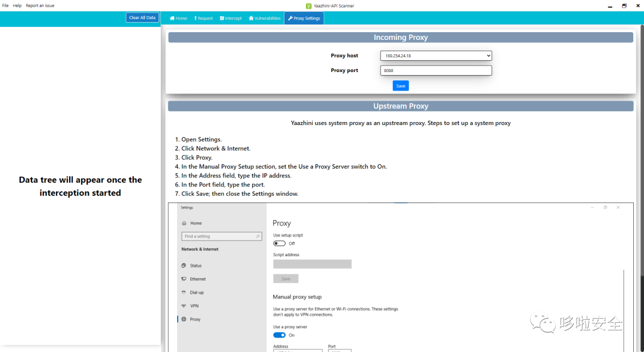The height and width of the screenshot is (352, 644).
Task: Click step text 'Click Network & Internet.'
Action: [216, 148]
